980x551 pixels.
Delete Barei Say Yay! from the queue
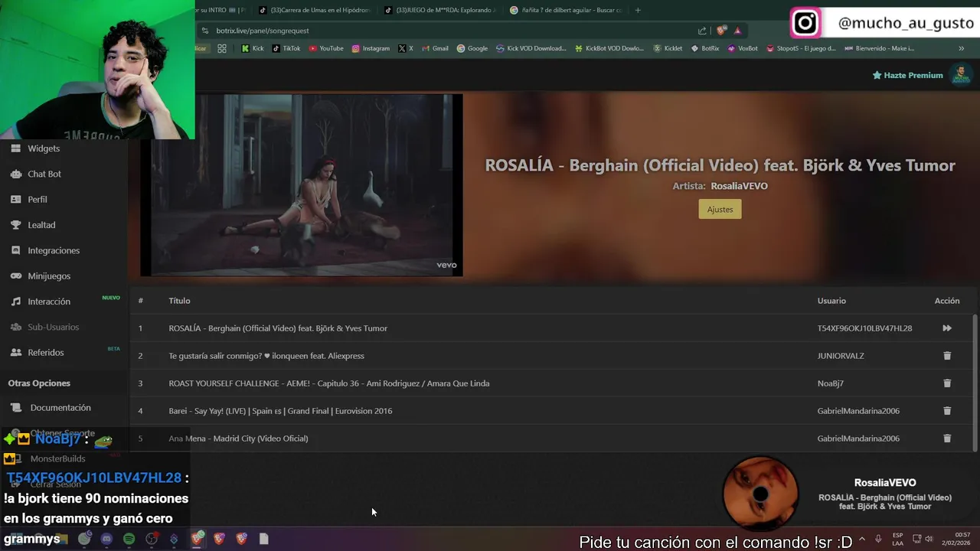pyautogui.click(x=946, y=411)
